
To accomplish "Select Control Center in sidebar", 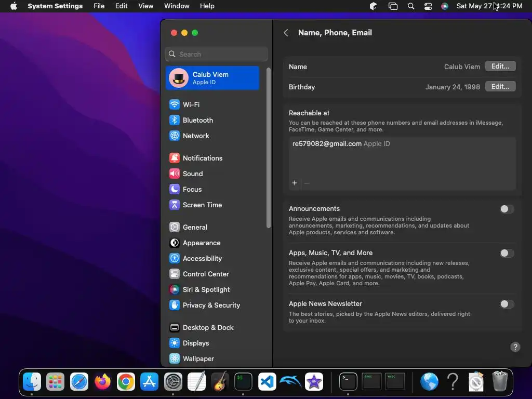I will click(x=199, y=274).
